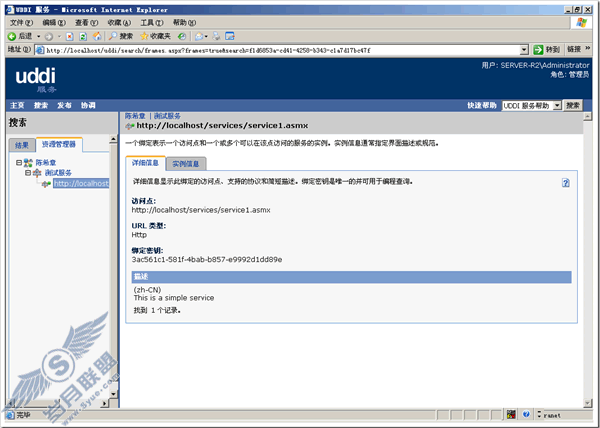This screenshot has width=600, height=428.
Task: Open the Search (搜索) toolbar button
Action: click(x=121, y=36)
